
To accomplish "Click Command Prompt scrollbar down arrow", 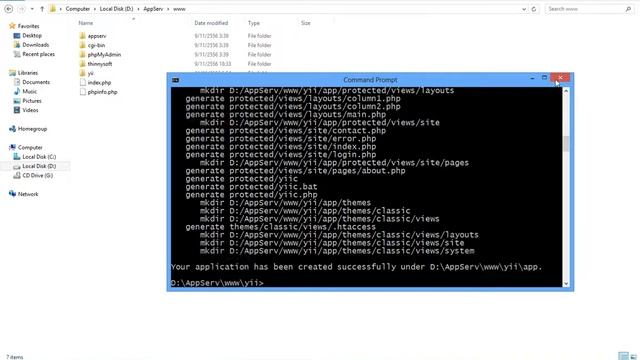I will [566, 284].
